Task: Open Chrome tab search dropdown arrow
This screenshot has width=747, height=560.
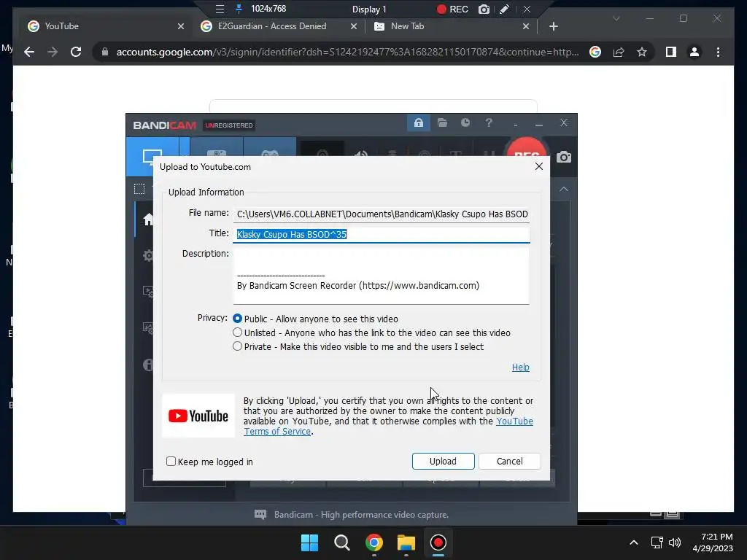Action: pyautogui.click(x=616, y=18)
